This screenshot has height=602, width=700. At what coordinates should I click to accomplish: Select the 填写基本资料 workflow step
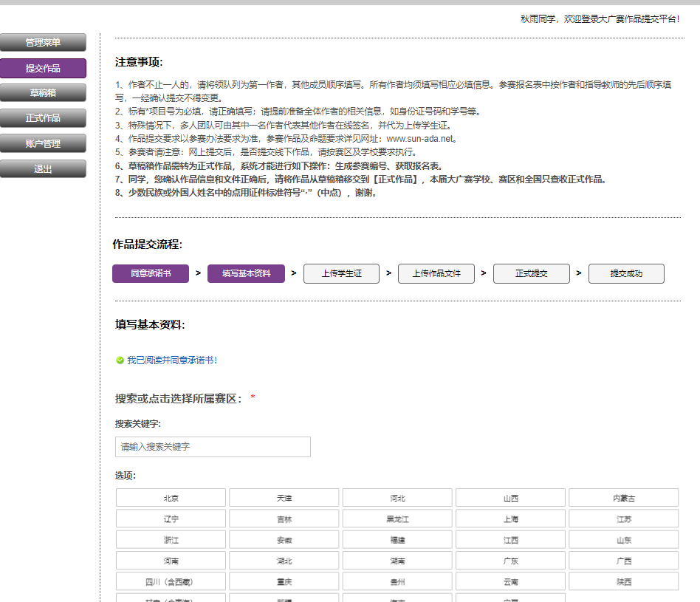[x=246, y=273]
